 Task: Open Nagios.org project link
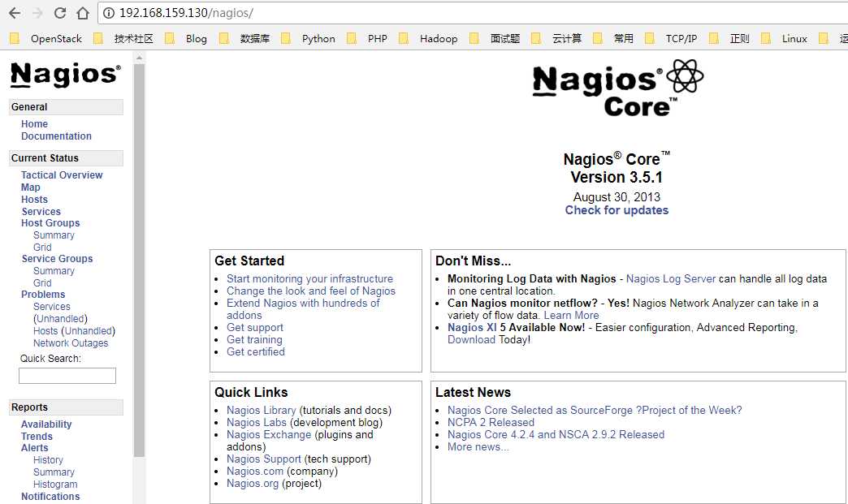tap(253, 484)
